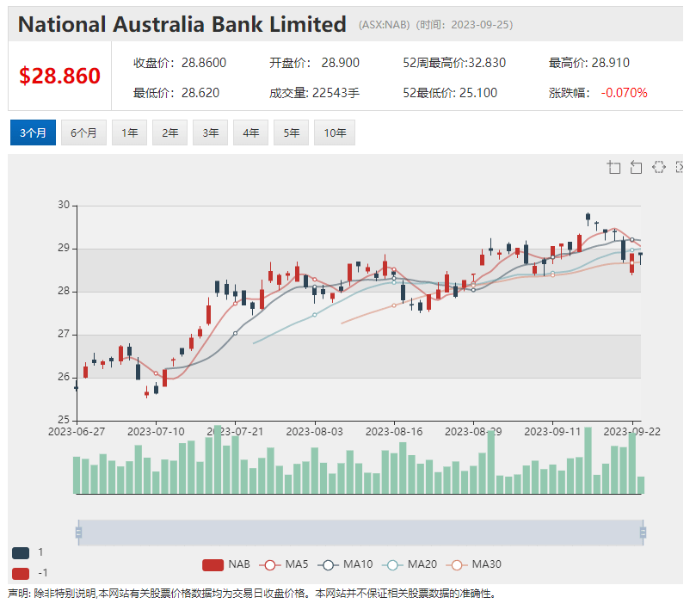Click the 2023-08-03 x-axis label
The width and height of the screenshot is (696, 616).
(x=315, y=432)
